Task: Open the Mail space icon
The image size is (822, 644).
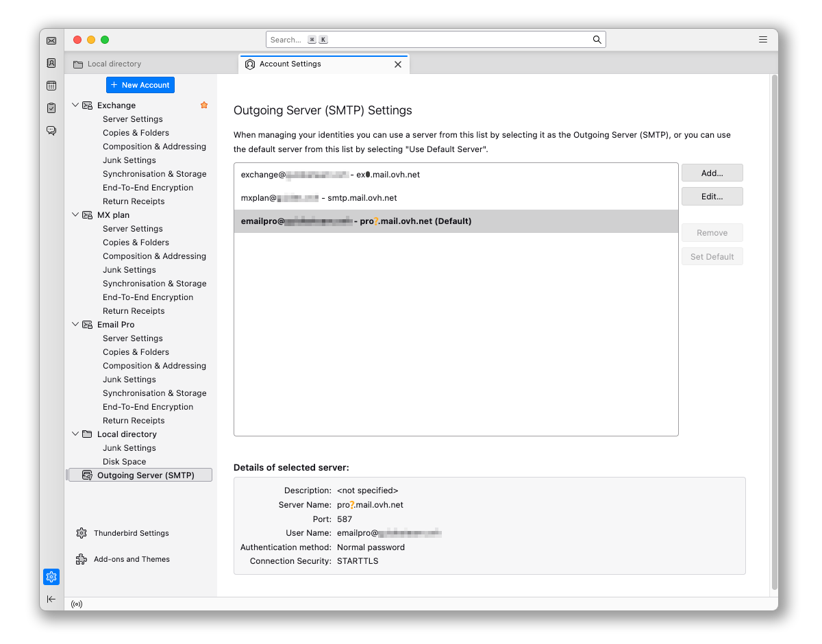Action: click(51, 41)
